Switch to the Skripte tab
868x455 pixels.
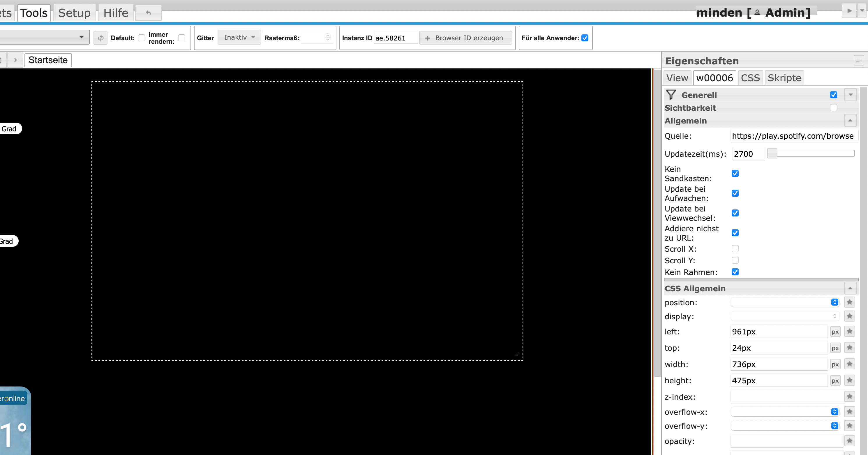tap(784, 78)
